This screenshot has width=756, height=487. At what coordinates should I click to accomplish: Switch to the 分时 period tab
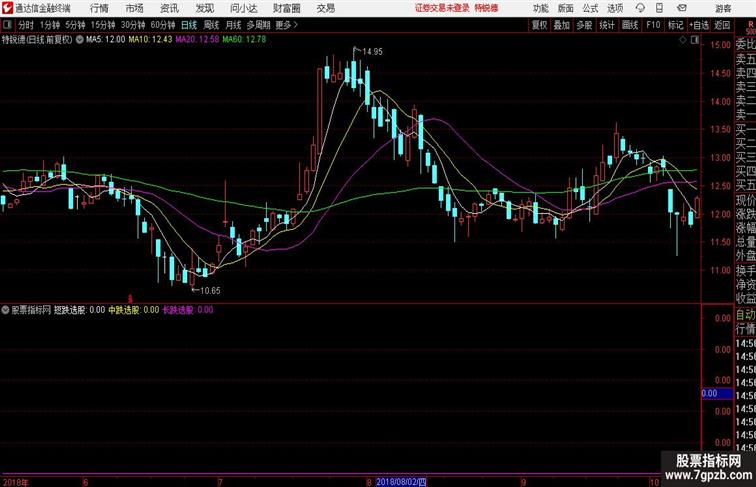click(26, 25)
